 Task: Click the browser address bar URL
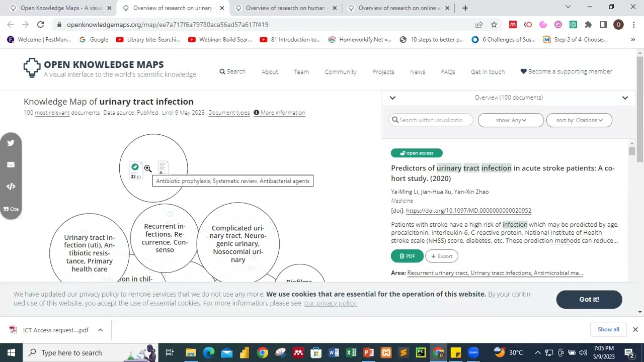tap(168, 24)
